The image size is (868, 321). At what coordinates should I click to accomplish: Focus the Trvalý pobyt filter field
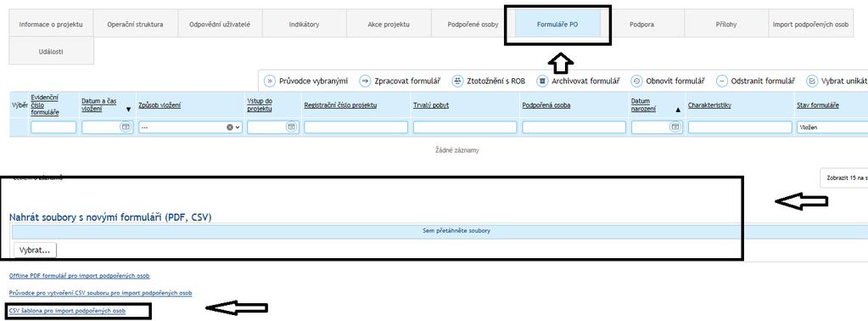(x=465, y=127)
